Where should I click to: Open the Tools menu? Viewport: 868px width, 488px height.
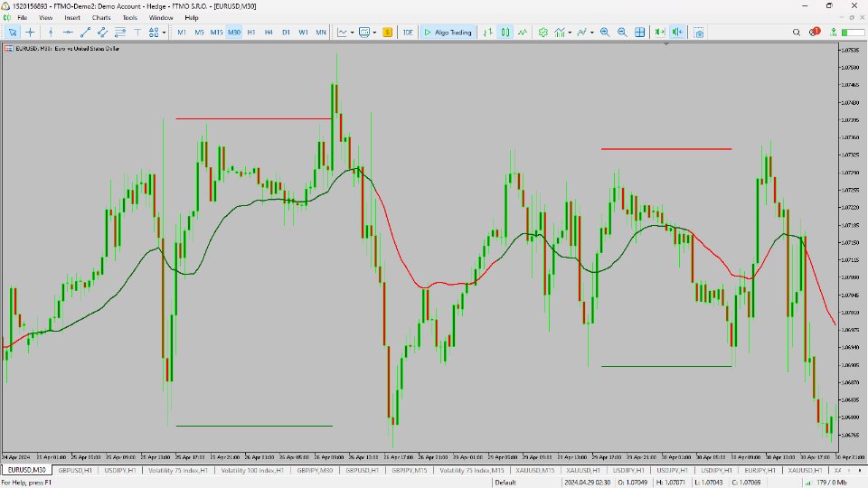click(x=129, y=18)
